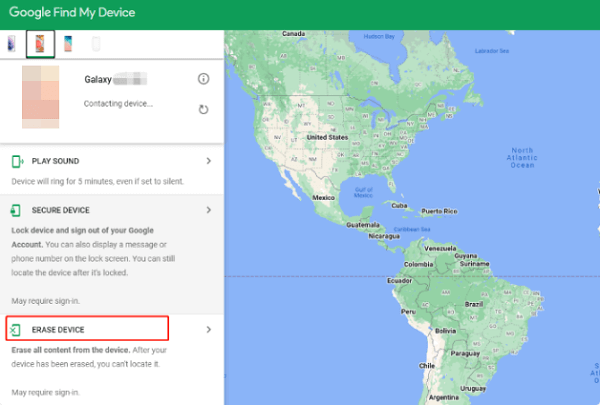Screen dimensions: 600x405
Task: Click United States on the map
Action: click(x=327, y=137)
